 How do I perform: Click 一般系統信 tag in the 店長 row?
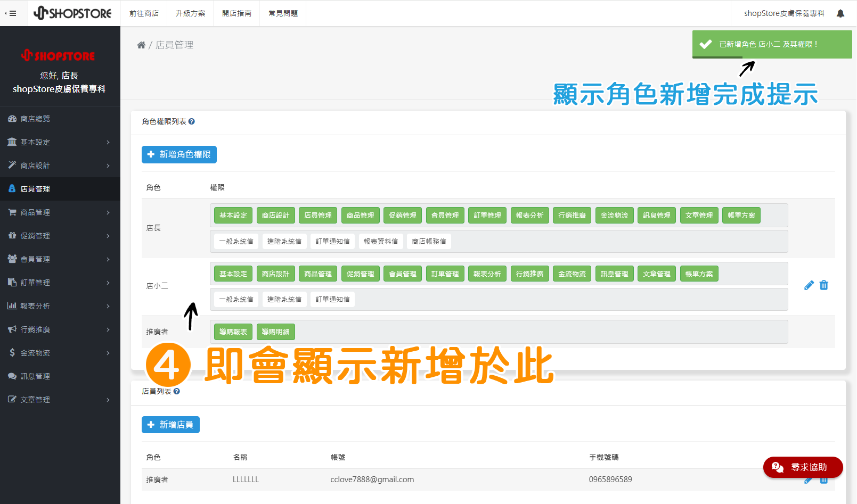[236, 241]
